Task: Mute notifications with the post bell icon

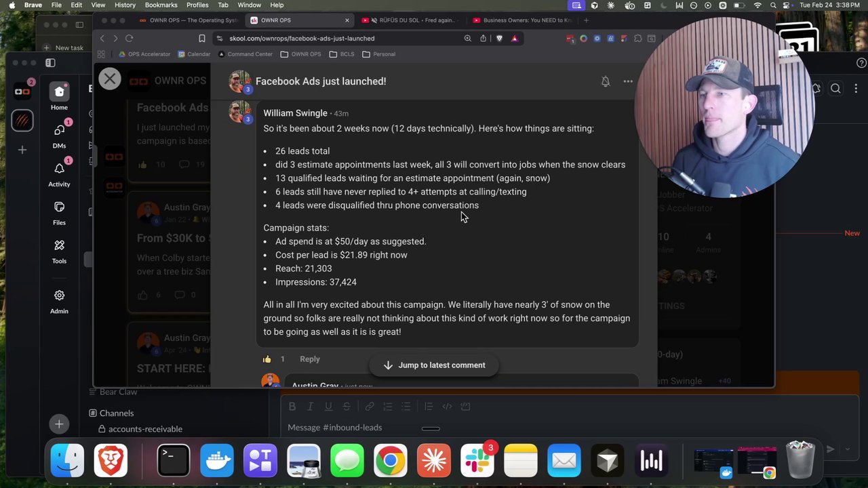Action: pyautogui.click(x=606, y=81)
